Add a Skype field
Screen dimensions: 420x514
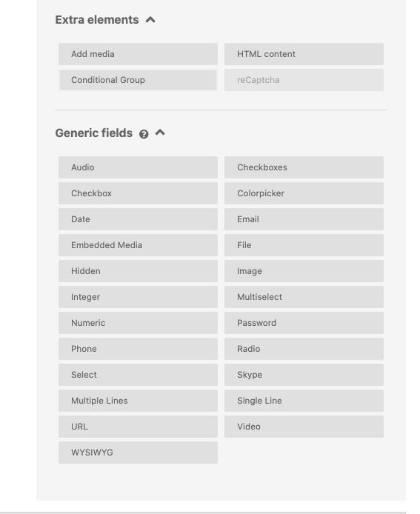(304, 375)
